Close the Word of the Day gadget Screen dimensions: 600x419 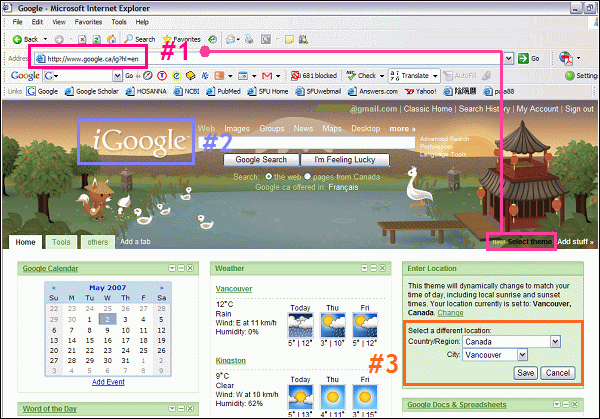[190, 409]
